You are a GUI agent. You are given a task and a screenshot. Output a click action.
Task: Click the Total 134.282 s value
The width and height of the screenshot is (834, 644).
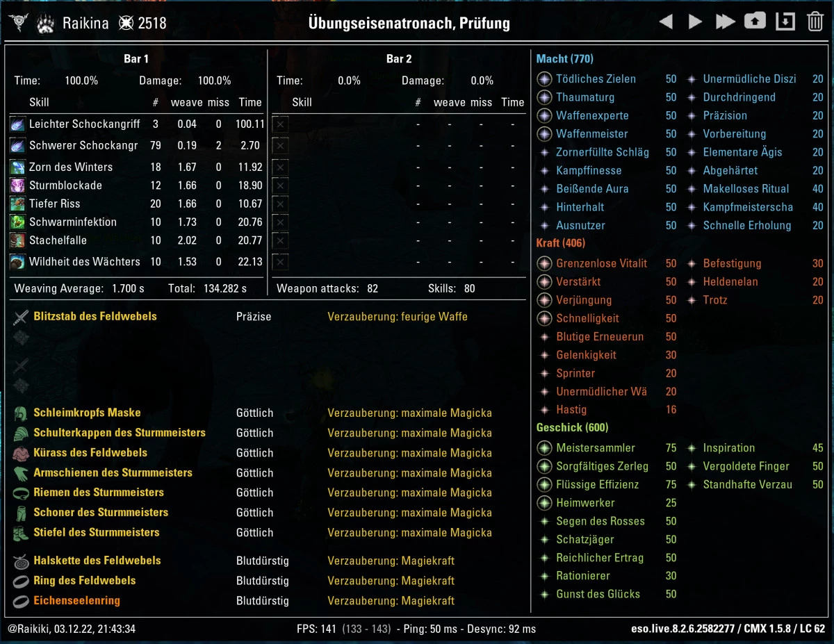[x=225, y=288]
